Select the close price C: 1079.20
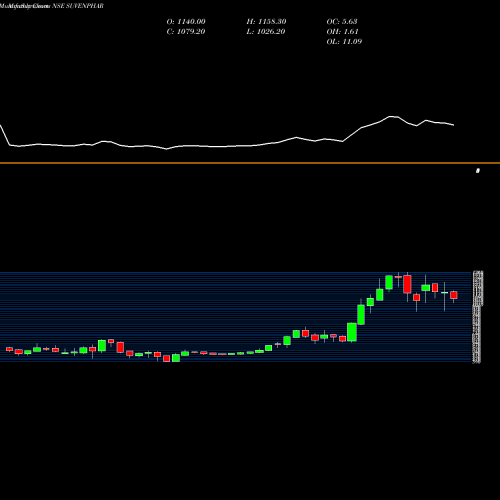The height and width of the screenshot is (500, 500). [186, 32]
